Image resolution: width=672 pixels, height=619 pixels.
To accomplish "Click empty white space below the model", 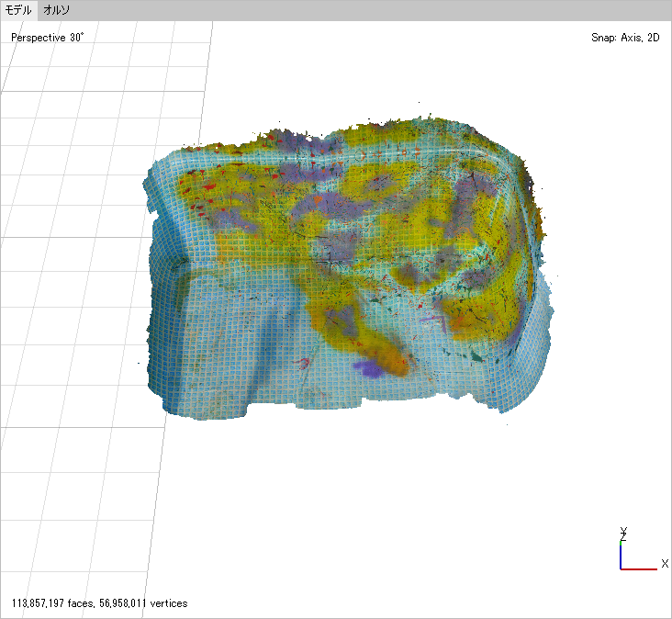I will (364, 493).
